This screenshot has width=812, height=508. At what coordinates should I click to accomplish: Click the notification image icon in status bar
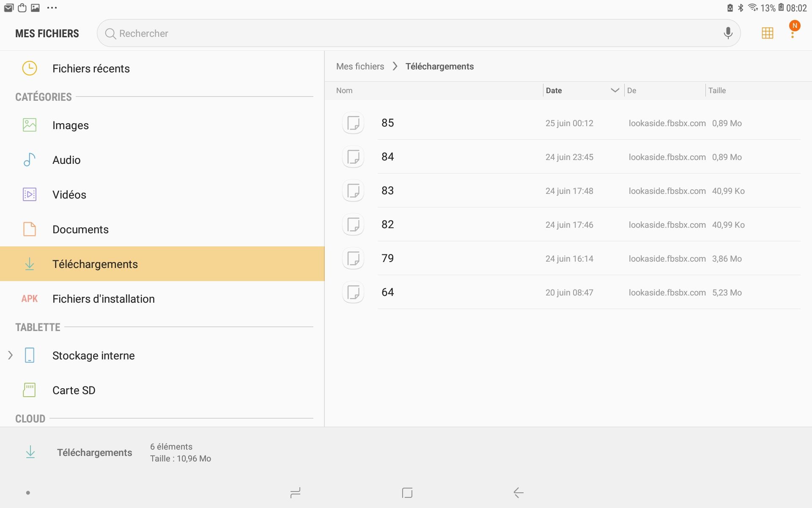click(36, 8)
